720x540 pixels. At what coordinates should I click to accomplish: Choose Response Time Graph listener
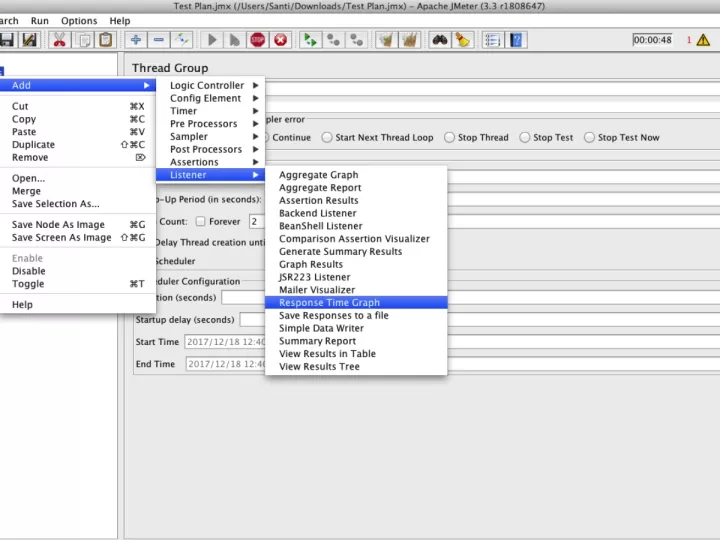(329, 303)
